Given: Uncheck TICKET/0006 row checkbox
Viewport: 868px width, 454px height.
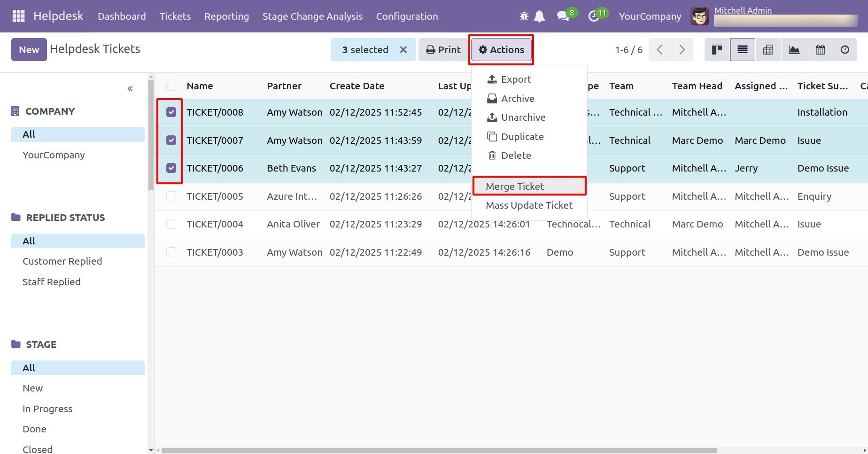Looking at the screenshot, I should click(x=171, y=168).
